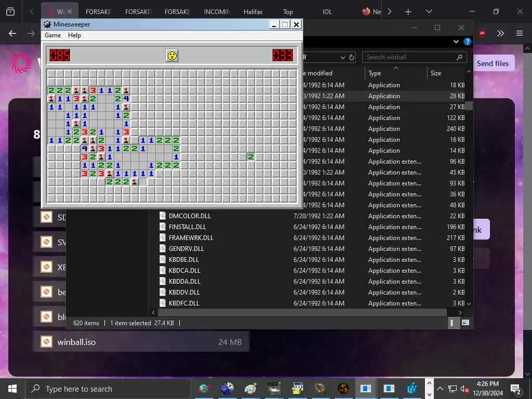The height and width of the screenshot is (399, 532).
Task: Open the list all tabs dropdown chevron
Action: click(x=429, y=12)
